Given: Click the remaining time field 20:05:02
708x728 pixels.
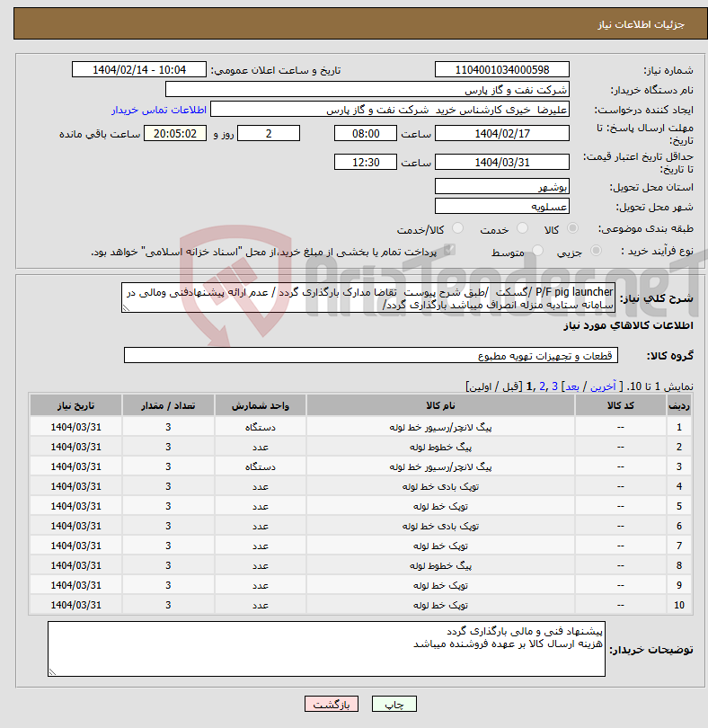Looking at the screenshot, I should [175, 133].
